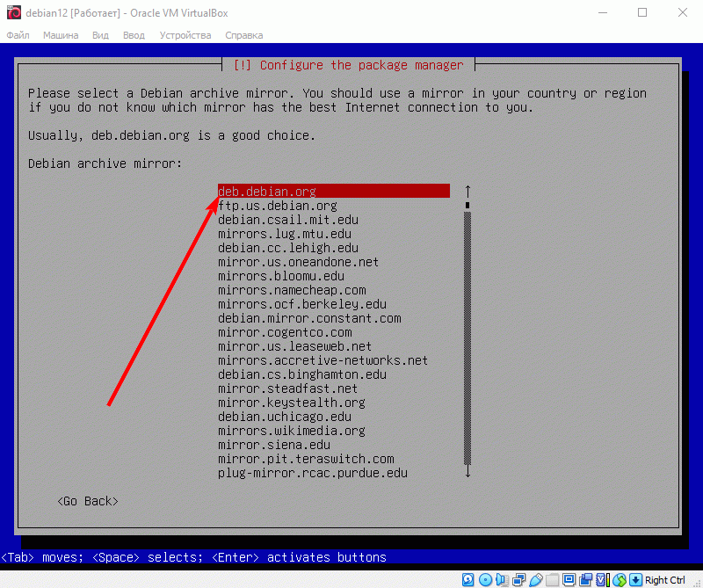This screenshot has width=703, height=588.
Task: Click the keyboard capture arrow icon
Action: (x=635, y=580)
